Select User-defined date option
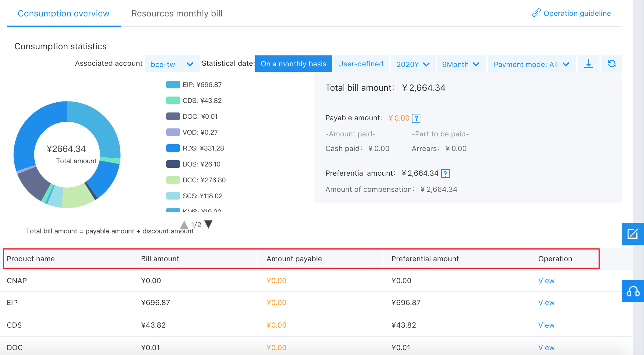Screen dimensions: 644x355 point(361,64)
